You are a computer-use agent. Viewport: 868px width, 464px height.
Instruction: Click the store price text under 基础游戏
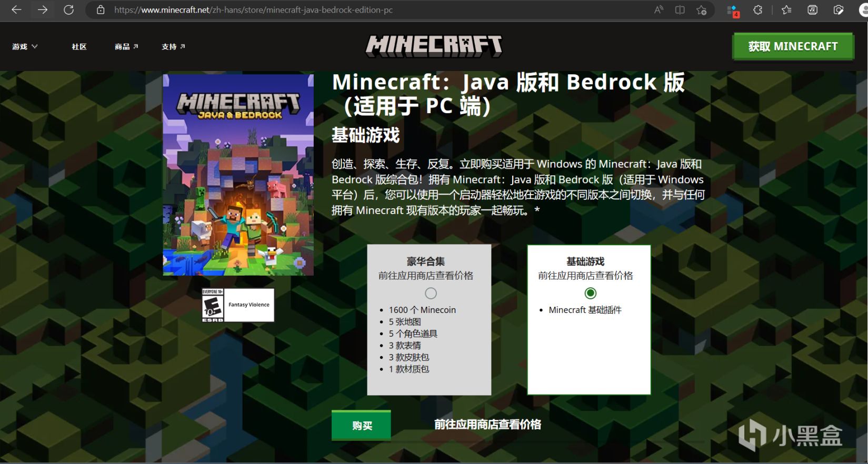pyautogui.click(x=585, y=276)
